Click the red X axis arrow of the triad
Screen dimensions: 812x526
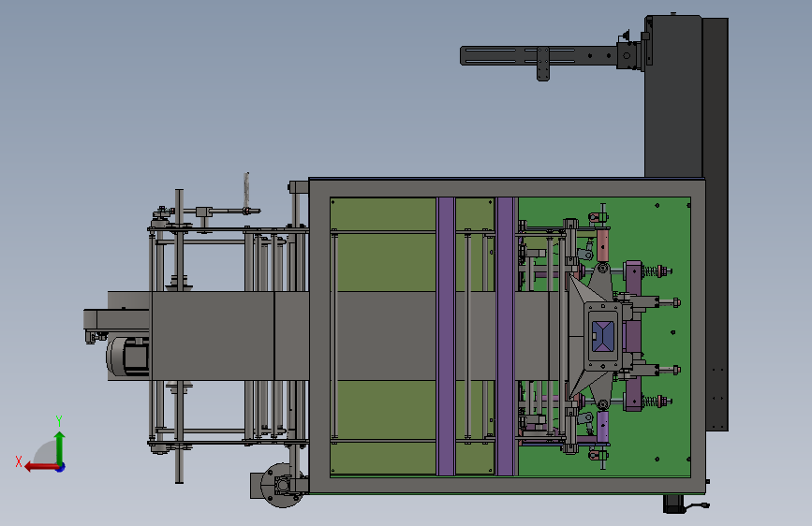tap(41, 467)
